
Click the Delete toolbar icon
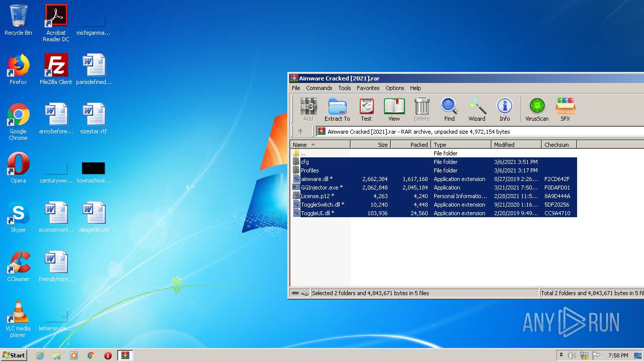click(x=422, y=110)
